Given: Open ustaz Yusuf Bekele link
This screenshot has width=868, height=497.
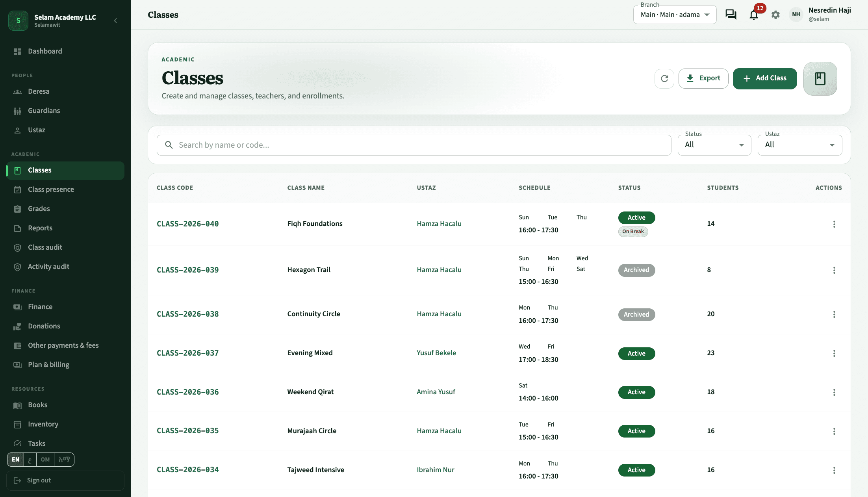Looking at the screenshot, I should [x=436, y=353].
